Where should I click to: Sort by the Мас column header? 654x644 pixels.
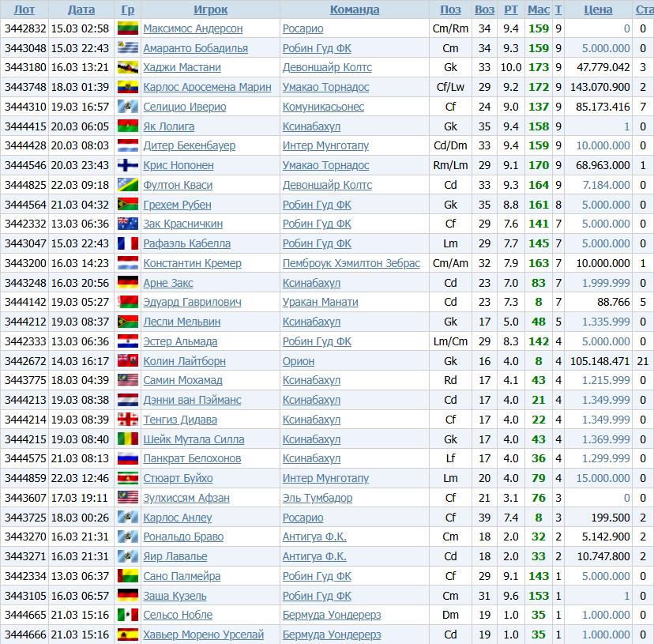click(x=538, y=9)
